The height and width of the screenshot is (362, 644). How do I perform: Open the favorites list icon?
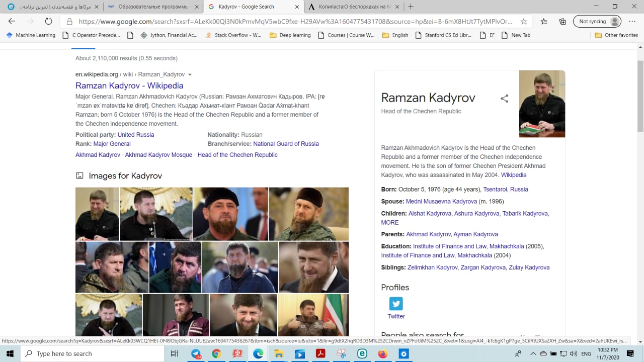click(x=544, y=22)
